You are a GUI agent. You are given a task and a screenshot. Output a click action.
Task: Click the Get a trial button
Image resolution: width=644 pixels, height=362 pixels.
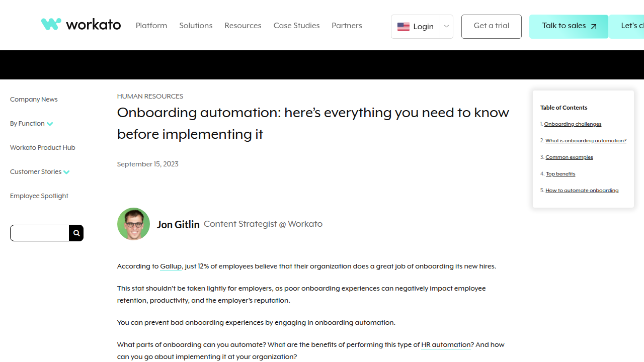click(492, 27)
